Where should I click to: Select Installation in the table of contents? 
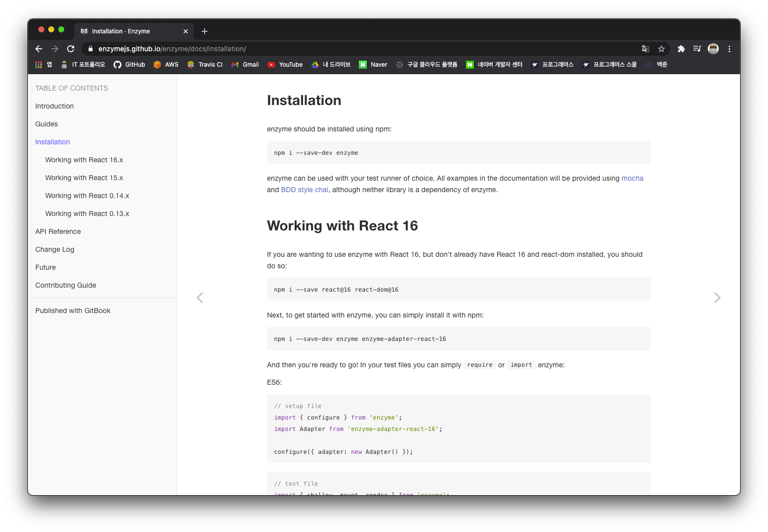point(53,142)
